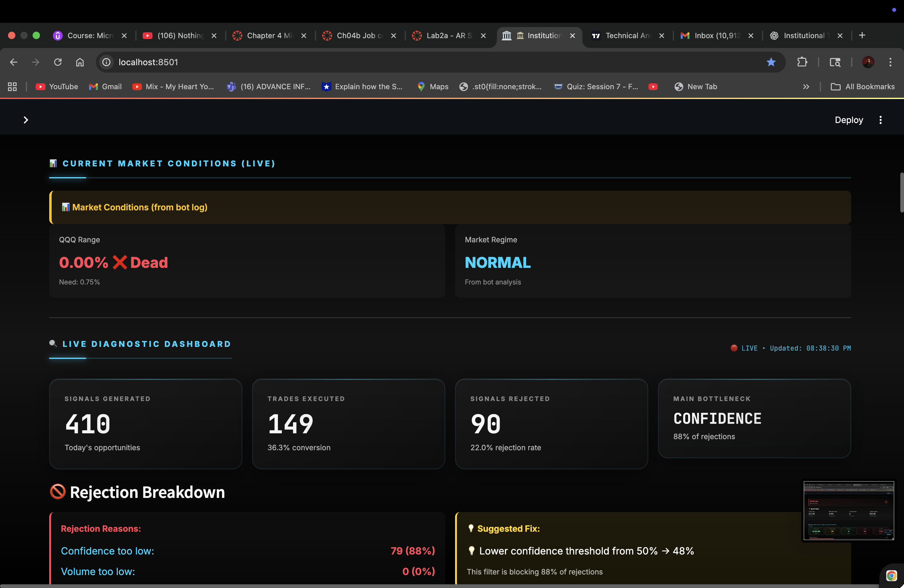Reload the localhost:8501 page
The image size is (904, 588).
click(x=58, y=62)
